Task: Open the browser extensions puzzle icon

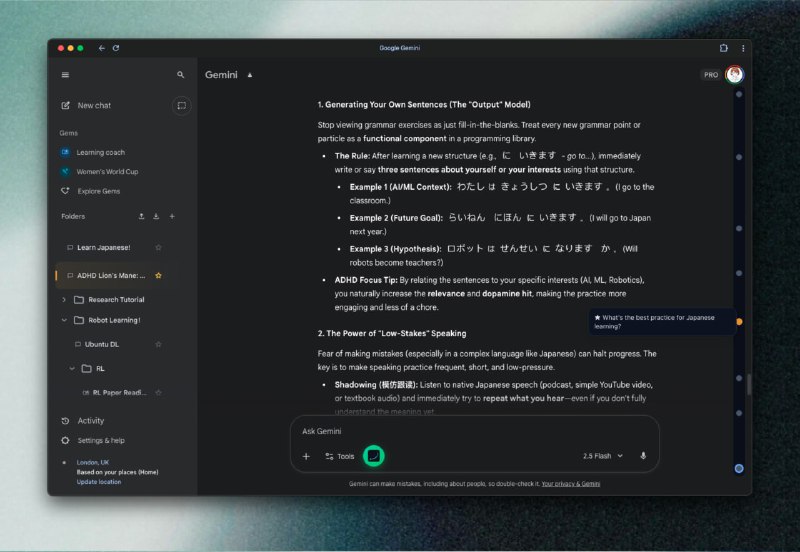Action: (x=723, y=48)
